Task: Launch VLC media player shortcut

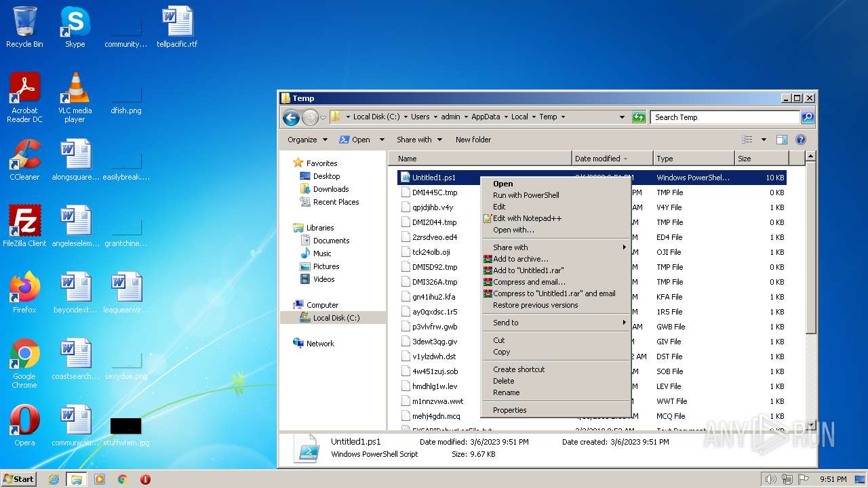Action: click(x=75, y=98)
